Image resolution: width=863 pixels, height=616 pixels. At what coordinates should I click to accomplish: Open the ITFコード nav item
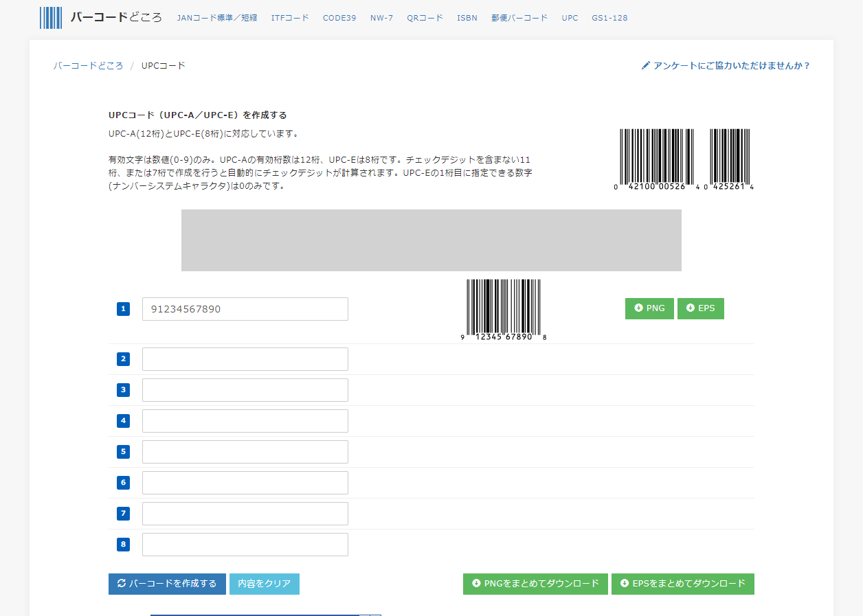click(290, 18)
